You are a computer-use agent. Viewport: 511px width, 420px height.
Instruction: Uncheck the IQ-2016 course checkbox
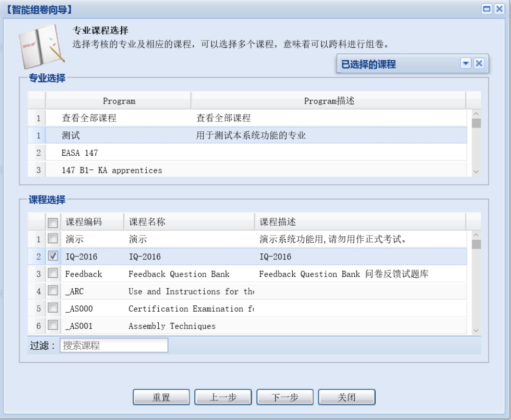coord(53,256)
